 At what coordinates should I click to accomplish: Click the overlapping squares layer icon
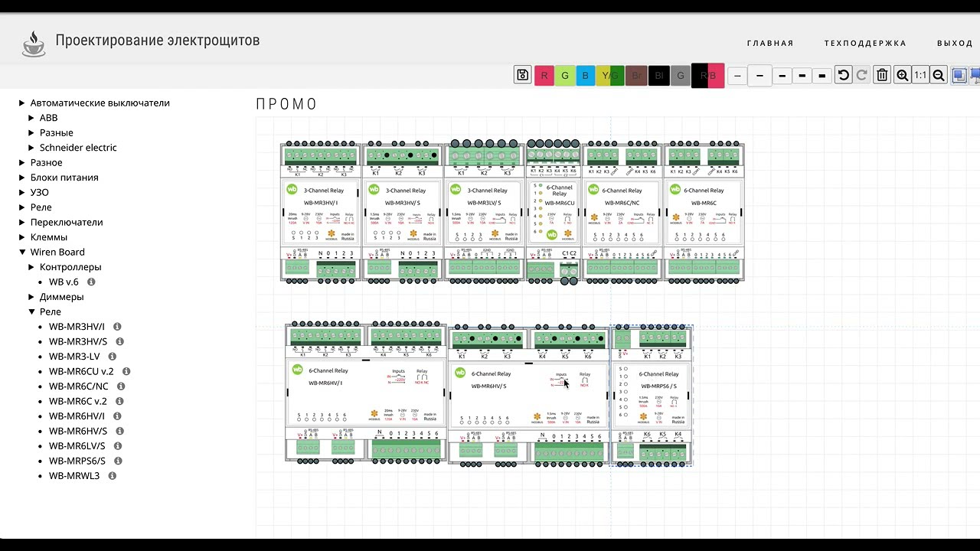coord(959,75)
